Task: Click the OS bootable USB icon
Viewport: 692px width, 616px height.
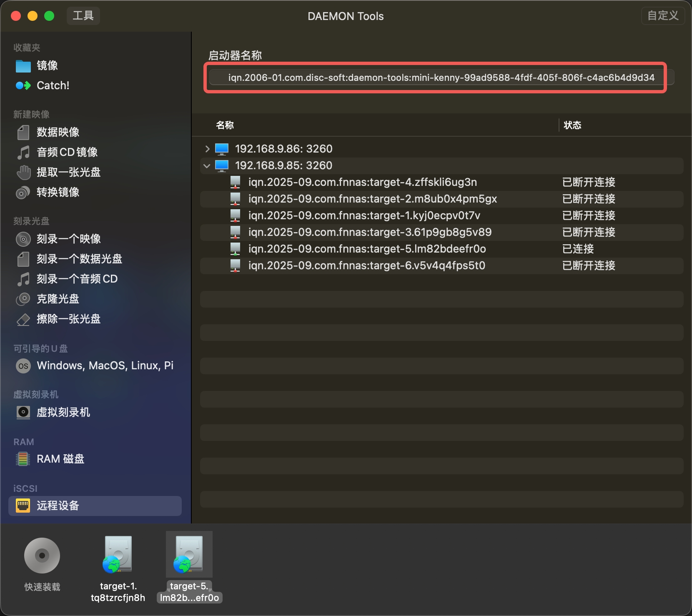Action: click(23, 366)
